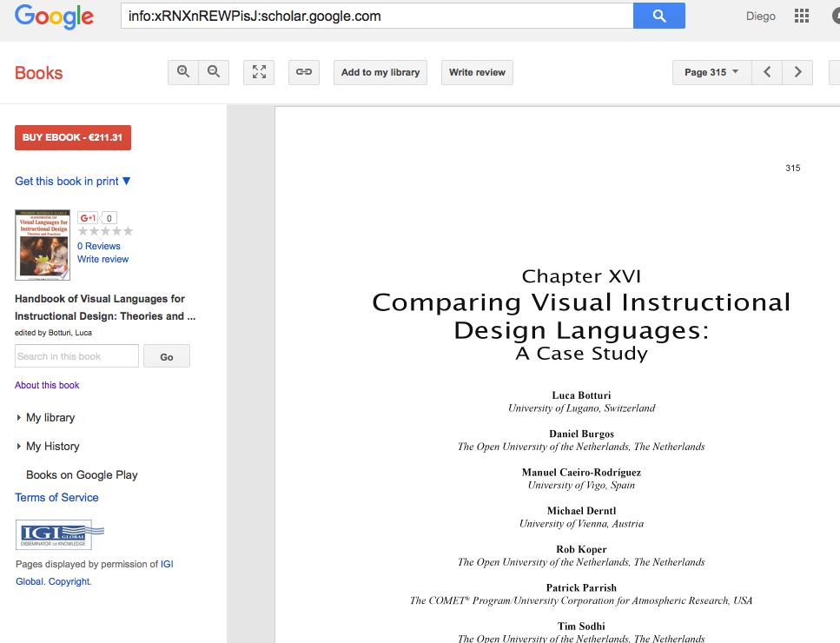Viewport: 840px width, 643px height.
Task: Click the blue Google search button
Action: [659, 16]
